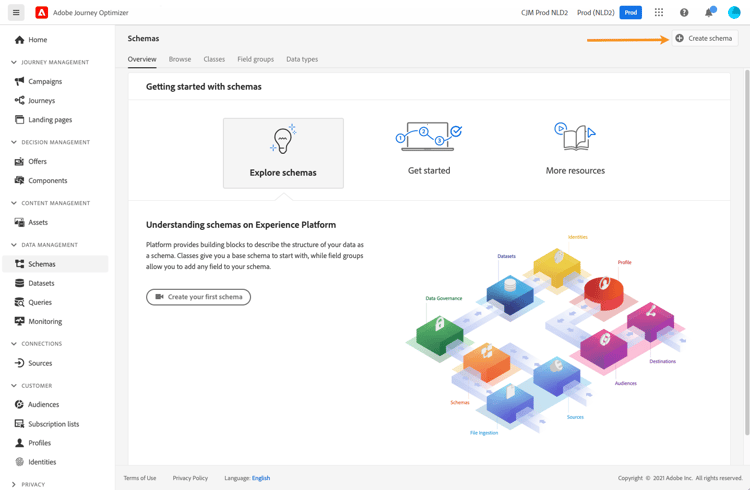Click the Landing pages icon
The image size is (750, 490).
click(x=19, y=120)
